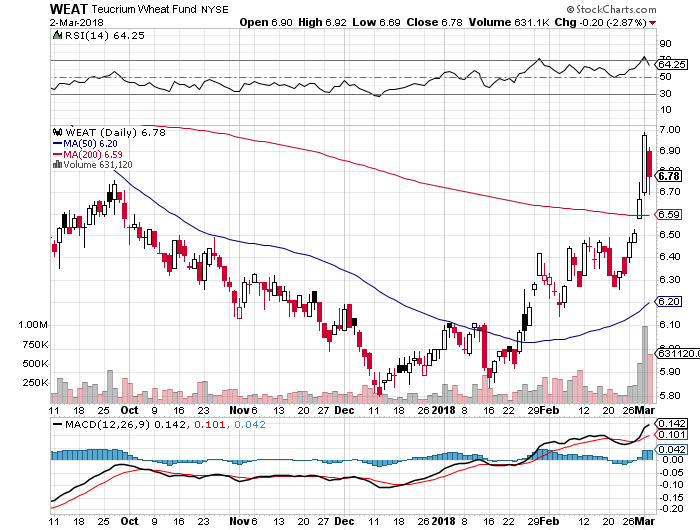Click the 250K volume axis label
This screenshot has width=700, height=530.
coord(35,383)
